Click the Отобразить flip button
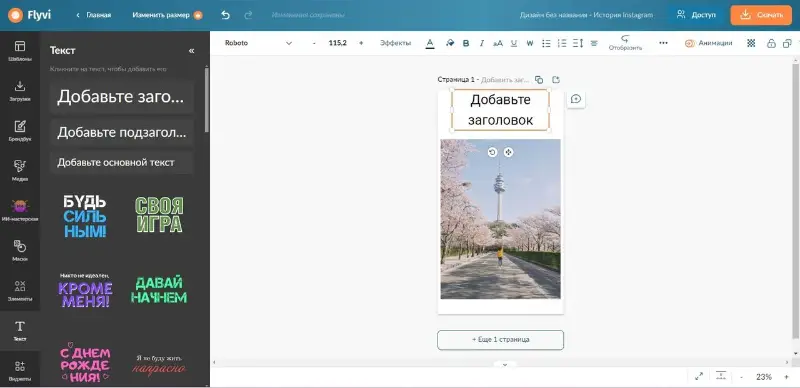Image resolution: width=800 pixels, height=388 pixels. 625,43
